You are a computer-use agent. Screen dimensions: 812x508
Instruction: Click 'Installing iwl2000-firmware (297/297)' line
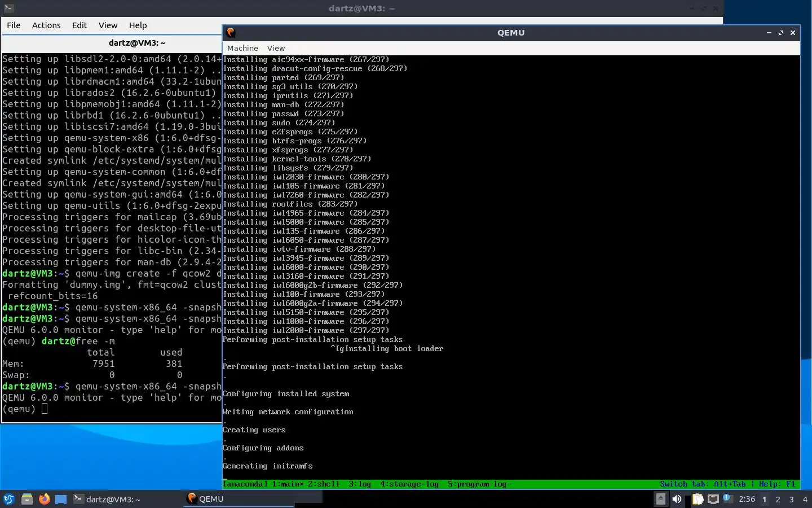[306, 331]
